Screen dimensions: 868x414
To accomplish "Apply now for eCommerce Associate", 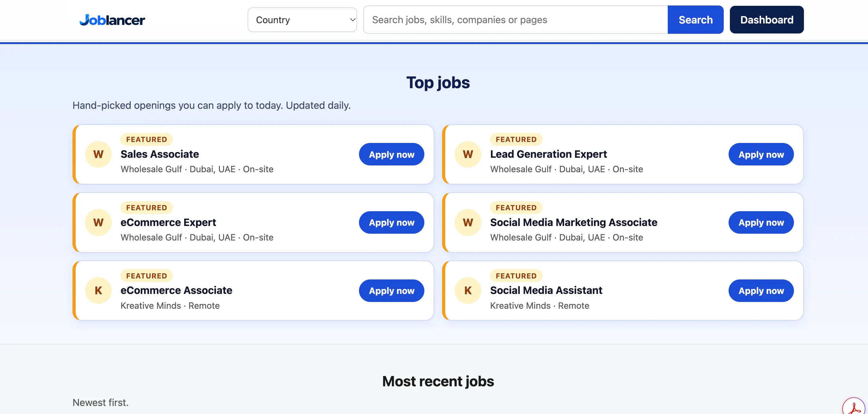I will (392, 291).
